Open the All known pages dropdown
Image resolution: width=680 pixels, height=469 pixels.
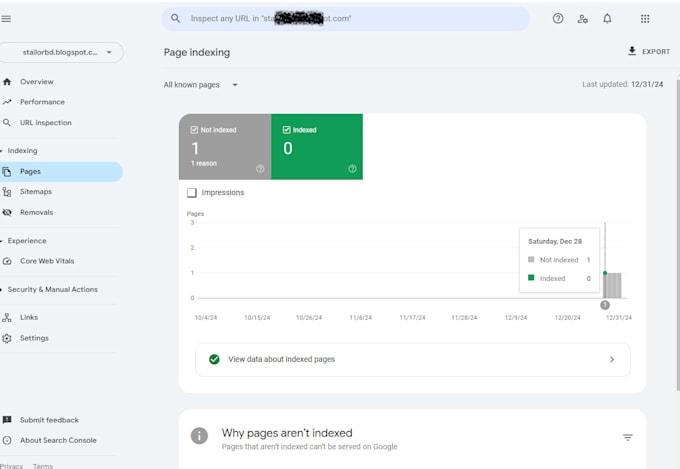click(201, 85)
